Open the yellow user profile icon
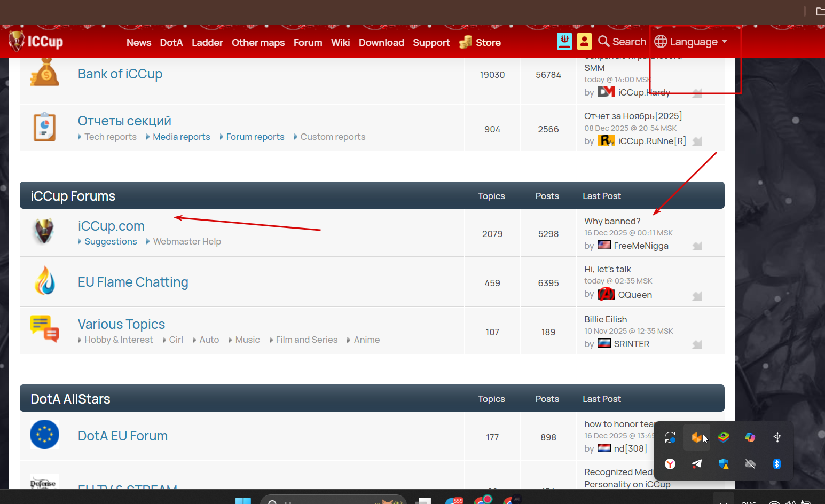The width and height of the screenshot is (825, 504). point(584,41)
